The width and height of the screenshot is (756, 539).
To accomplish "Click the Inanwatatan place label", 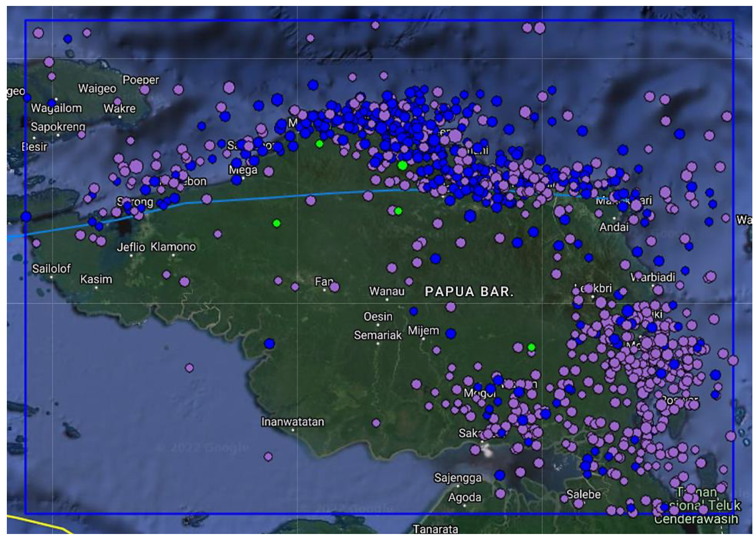I will 292,422.
